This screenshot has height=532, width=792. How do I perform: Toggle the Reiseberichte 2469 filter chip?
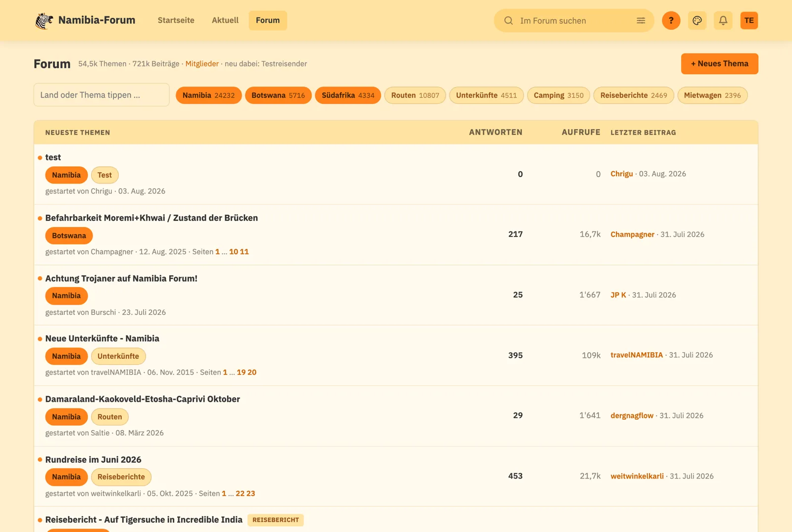pos(634,96)
